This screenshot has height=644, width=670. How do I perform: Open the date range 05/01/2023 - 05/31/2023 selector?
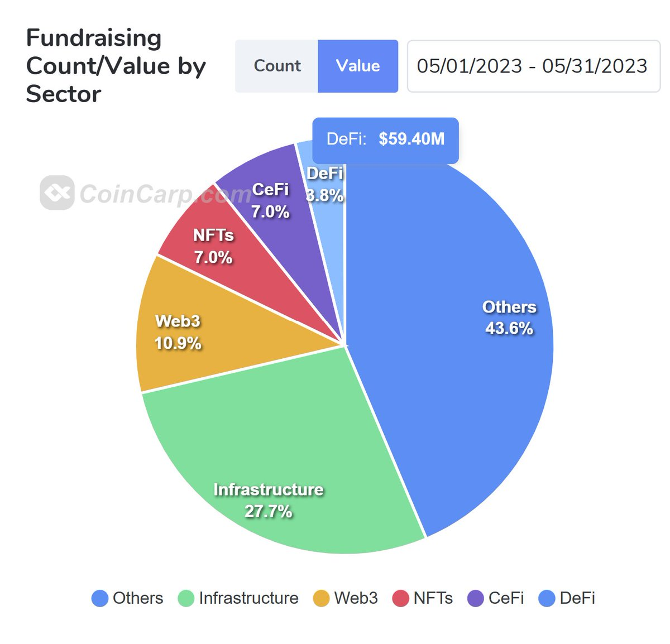tap(532, 66)
